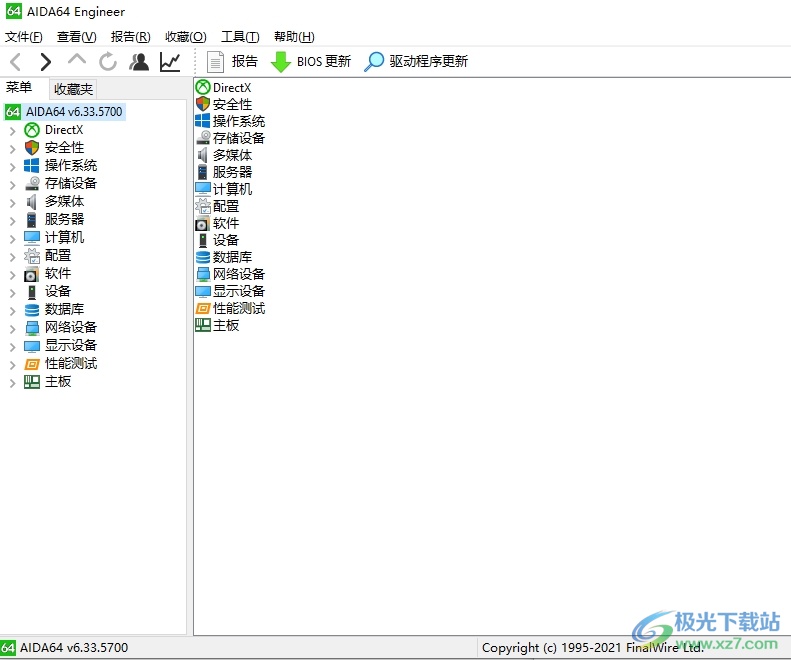Open the line graph toolbar icon
The height and width of the screenshot is (660, 791).
[x=170, y=62]
